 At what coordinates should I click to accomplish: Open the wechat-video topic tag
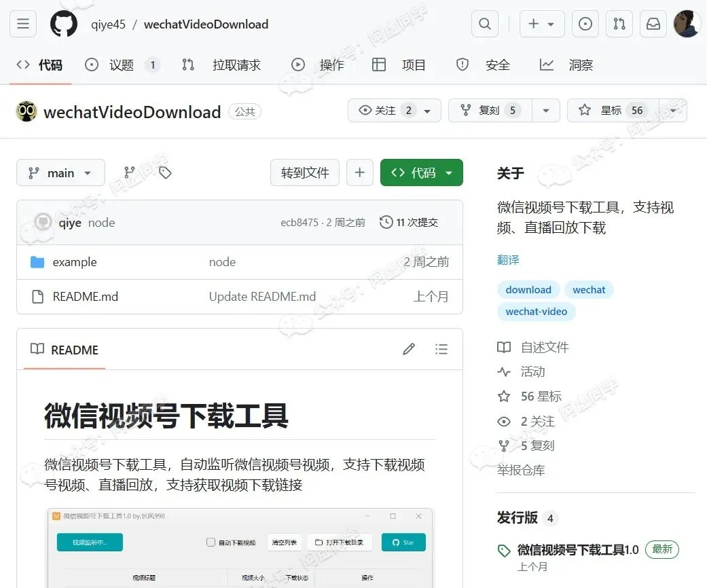537,312
